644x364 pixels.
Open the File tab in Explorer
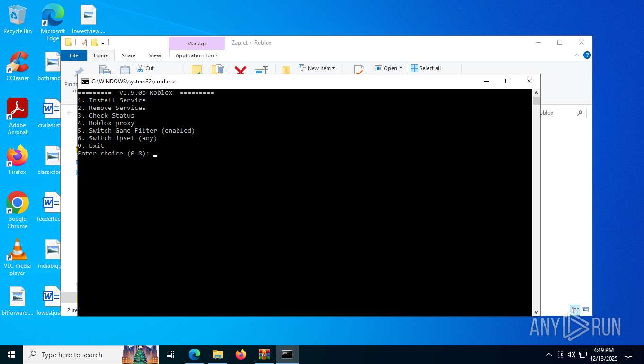(x=74, y=55)
